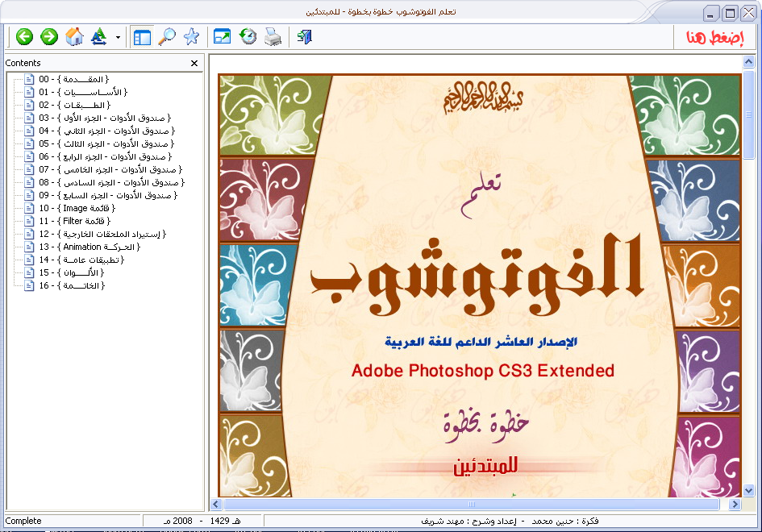
Task: Click the full screen window icon
Action: point(222,36)
